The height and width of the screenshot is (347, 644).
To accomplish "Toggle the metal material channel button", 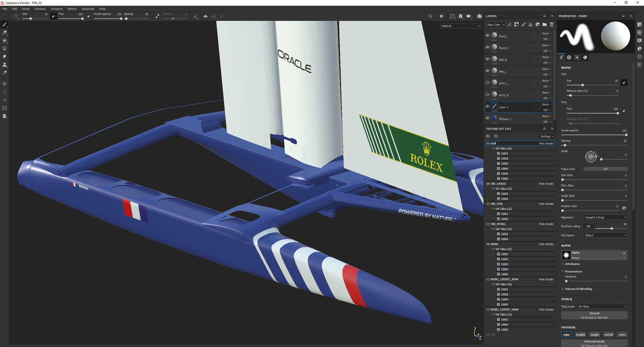I will (x=608, y=335).
